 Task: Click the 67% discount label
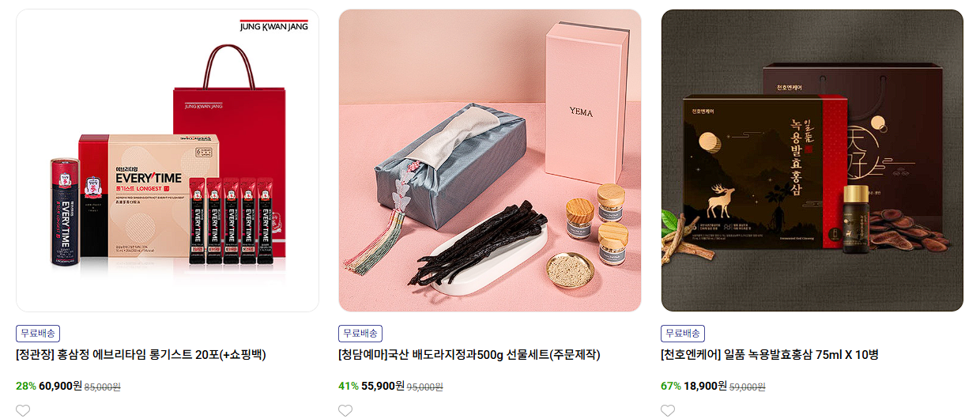pyautogui.click(x=671, y=387)
